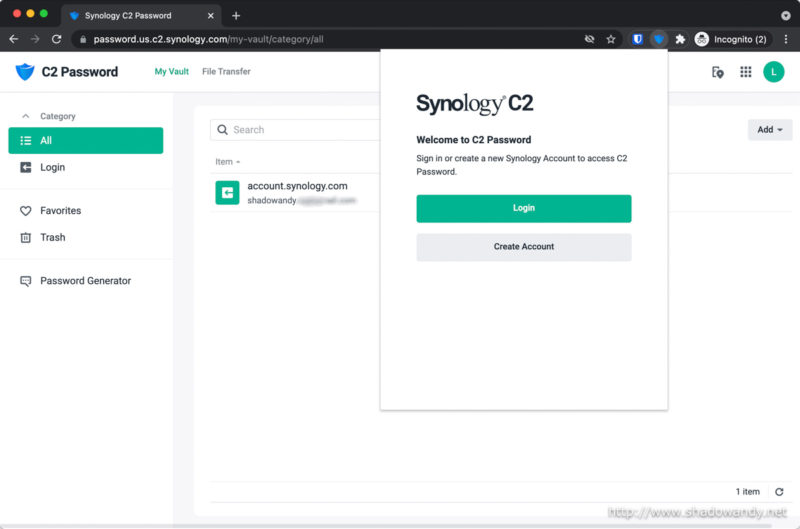The image size is (800, 529).
Task: Switch to the File Transfer tab
Action: point(226,71)
